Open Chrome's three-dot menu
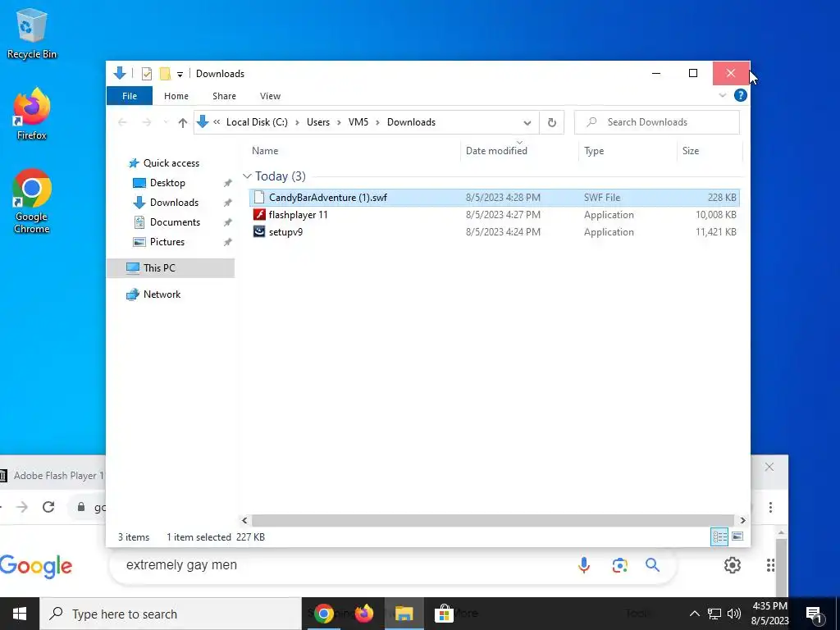This screenshot has width=840, height=630. (x=770, y=507)
